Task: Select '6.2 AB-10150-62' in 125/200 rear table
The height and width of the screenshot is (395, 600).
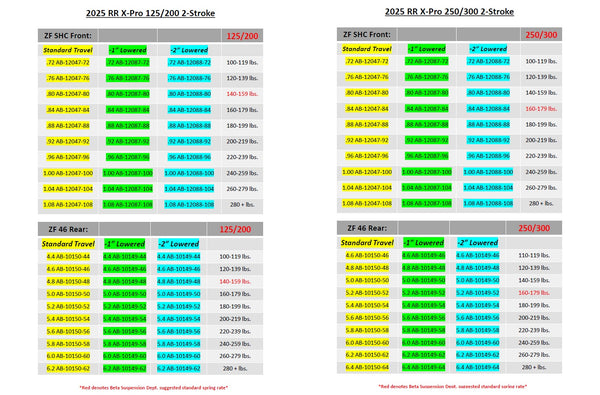Action: coord(68,369)
